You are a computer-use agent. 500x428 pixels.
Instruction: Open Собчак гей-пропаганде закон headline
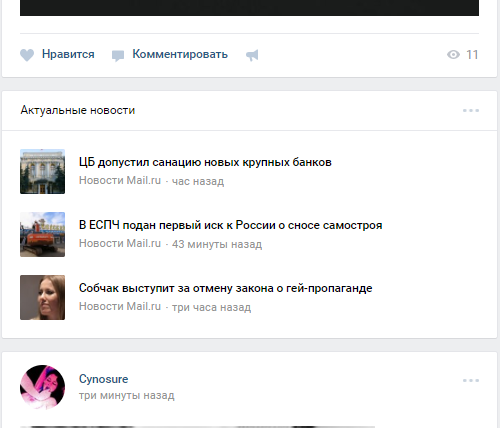225,288
